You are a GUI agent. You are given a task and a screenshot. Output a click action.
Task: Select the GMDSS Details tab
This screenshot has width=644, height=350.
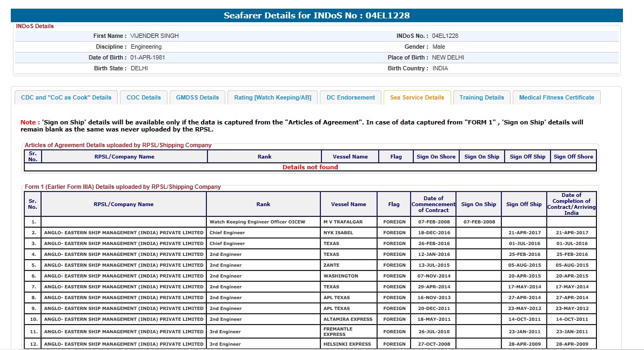click(x=198, y=98)
